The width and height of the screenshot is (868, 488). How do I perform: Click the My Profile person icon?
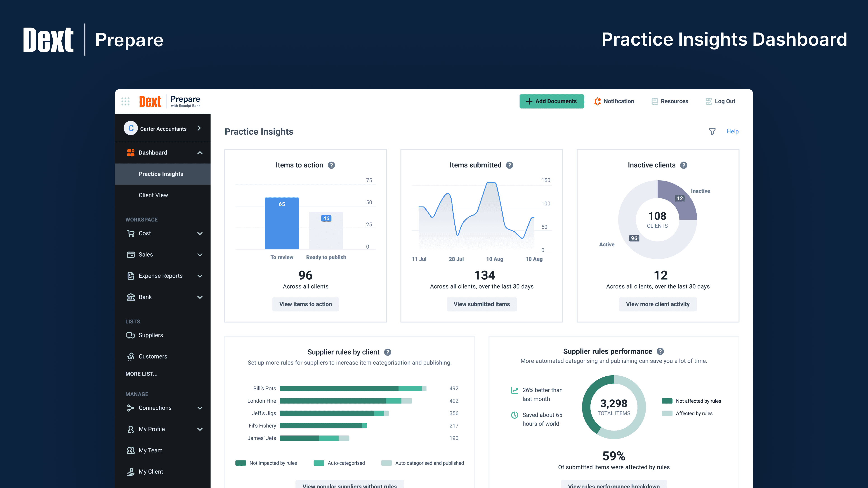coord(131,429)
